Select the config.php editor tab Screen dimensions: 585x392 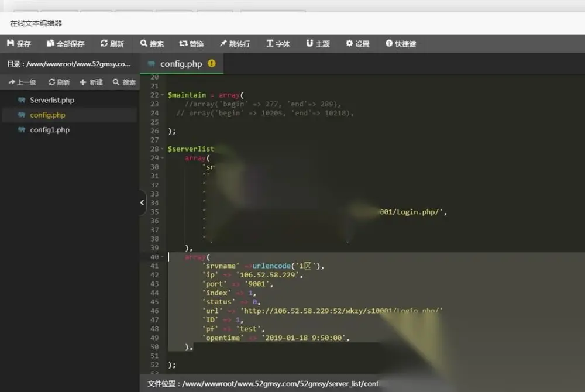pos(181,64)
